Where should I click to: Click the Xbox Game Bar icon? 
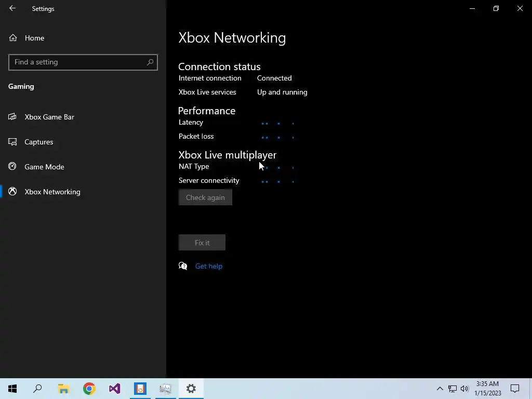[12, 117]
